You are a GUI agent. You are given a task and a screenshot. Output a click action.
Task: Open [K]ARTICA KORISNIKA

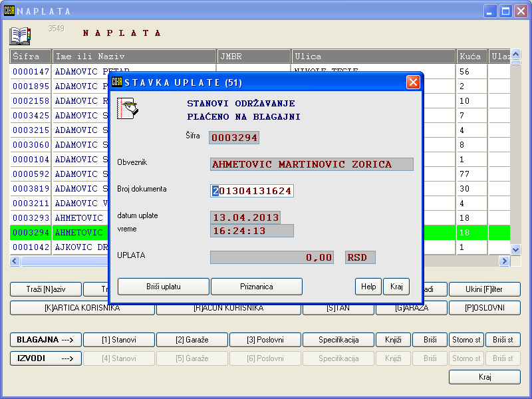pos(82,308)
